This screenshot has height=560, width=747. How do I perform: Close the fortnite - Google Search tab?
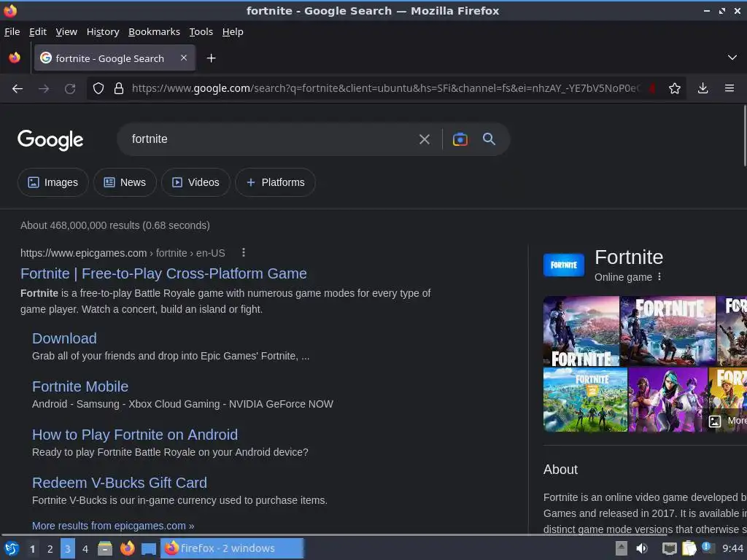click(x=184, y=58)
